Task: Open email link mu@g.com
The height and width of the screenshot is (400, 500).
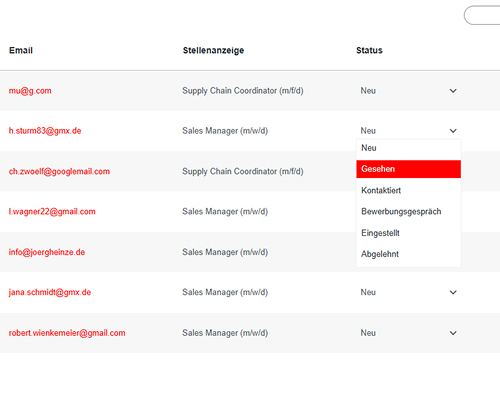Action: pos(30,91)
